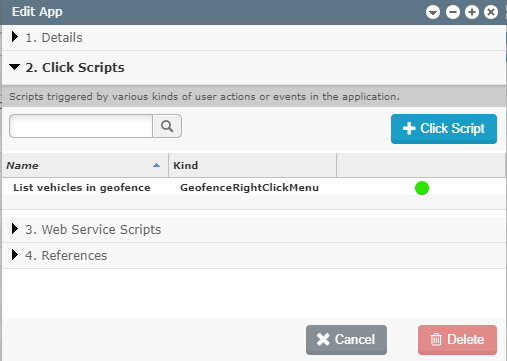Viewport: 507px width, 361px height.
Task: Click the dropdown arrow icon in title bar
Action: [433, 13]
